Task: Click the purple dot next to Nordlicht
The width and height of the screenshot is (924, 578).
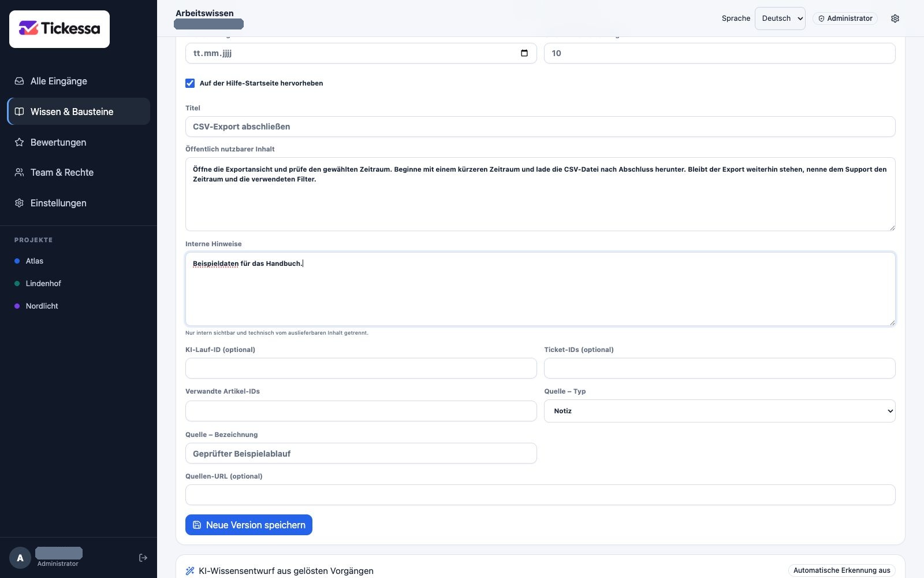Action: (x=17, y=306)
